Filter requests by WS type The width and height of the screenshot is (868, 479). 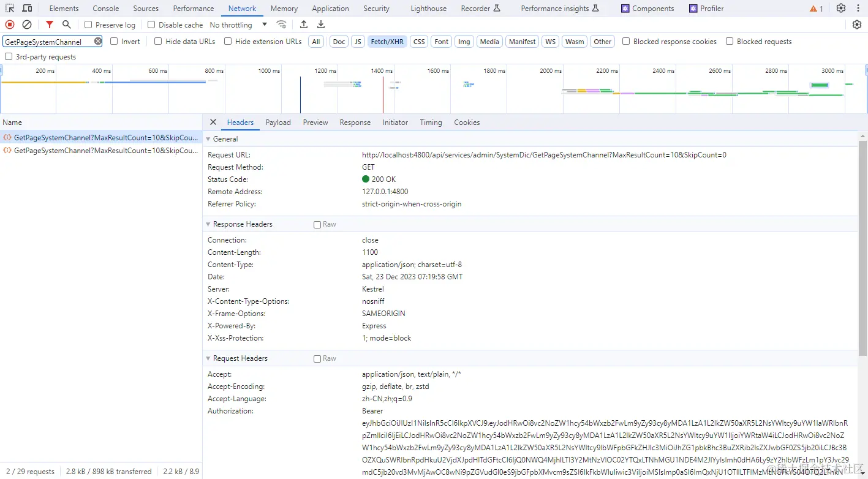(x=551, y=42)
